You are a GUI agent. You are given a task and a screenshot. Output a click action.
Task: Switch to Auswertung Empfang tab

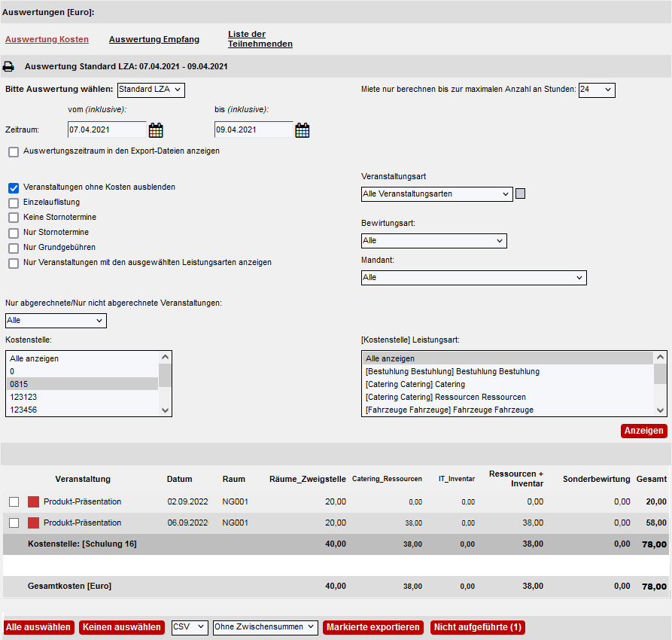pos(154,39)
